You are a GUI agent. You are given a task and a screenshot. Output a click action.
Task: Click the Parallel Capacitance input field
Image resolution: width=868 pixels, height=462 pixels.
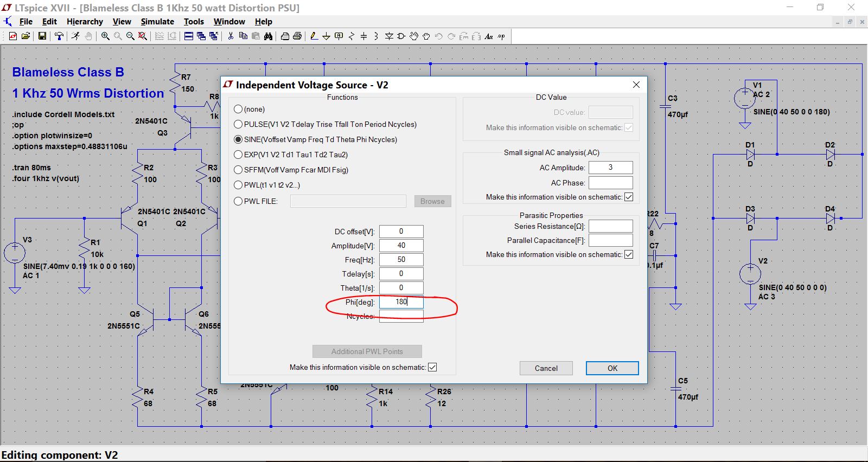[611, 240]
